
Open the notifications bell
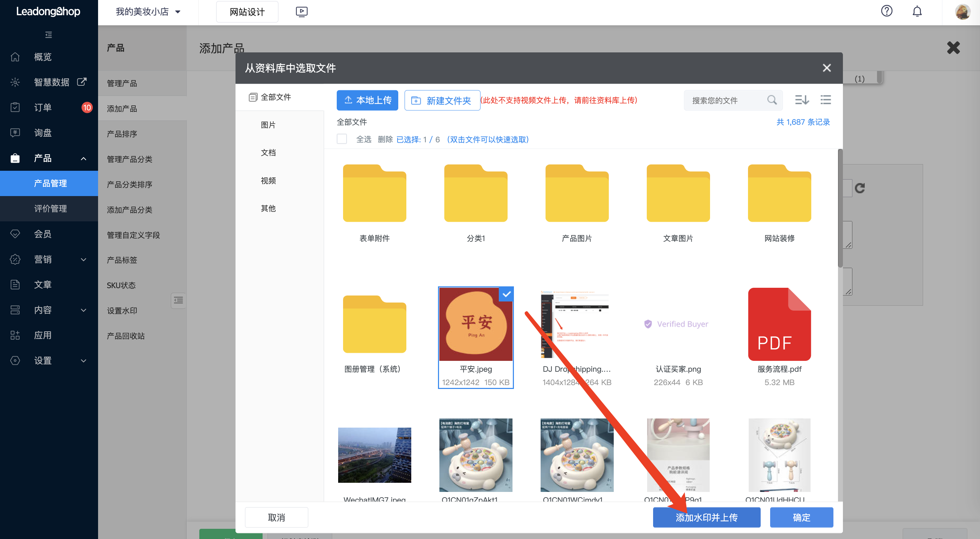point(917,11)
